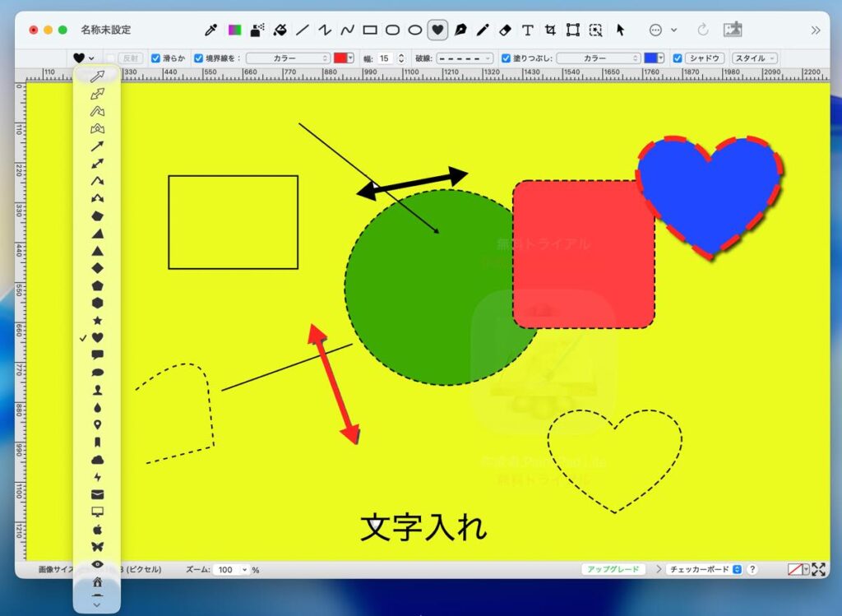The image size is (842, 616).
Task: Open the red border color swatch
Action: [344, 58]
